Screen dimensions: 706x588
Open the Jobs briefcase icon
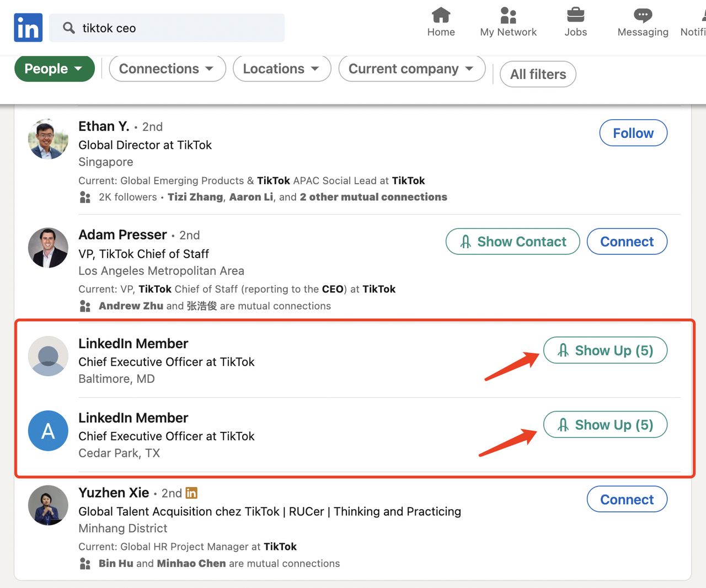coord(575,15)
